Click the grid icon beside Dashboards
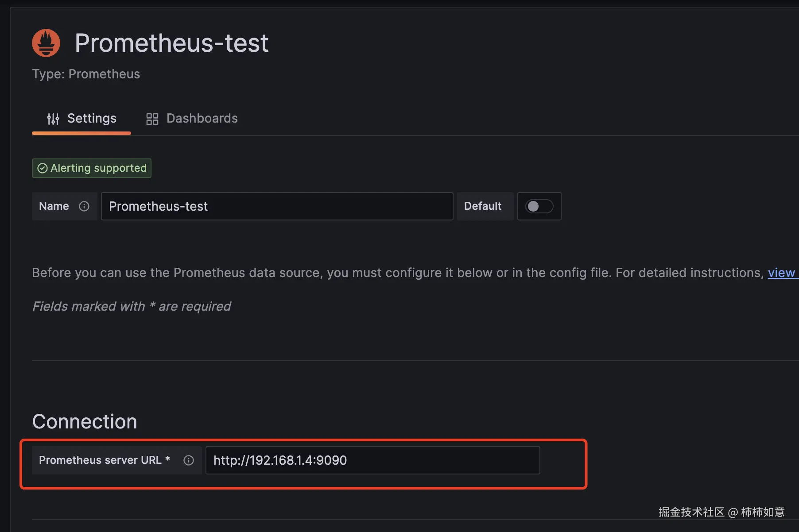Screen dimensions: 799x532 pos(152,119)
